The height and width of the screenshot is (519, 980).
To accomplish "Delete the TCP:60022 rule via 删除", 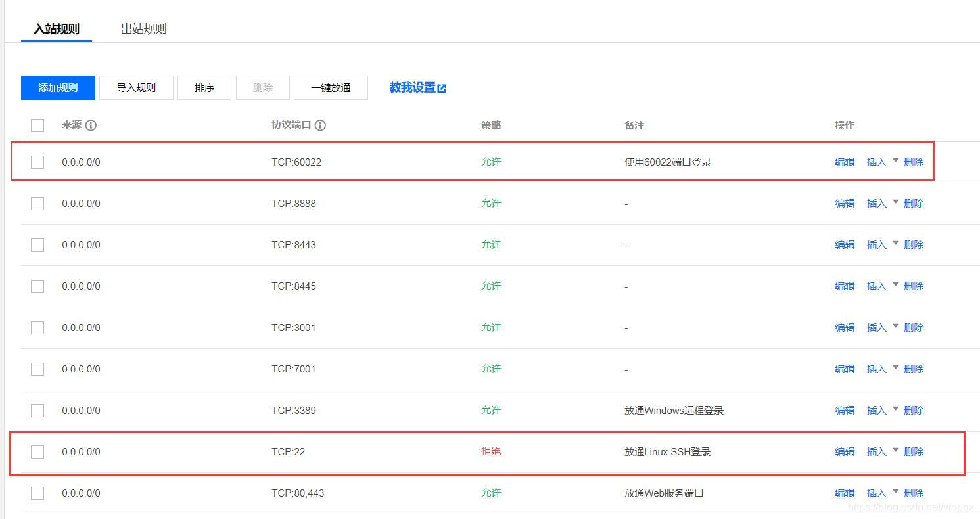I will (x=914, y=162).
